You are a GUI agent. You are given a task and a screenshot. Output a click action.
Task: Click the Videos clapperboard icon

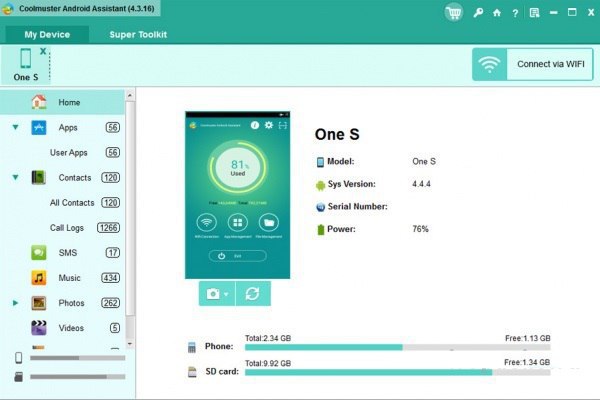39,328
